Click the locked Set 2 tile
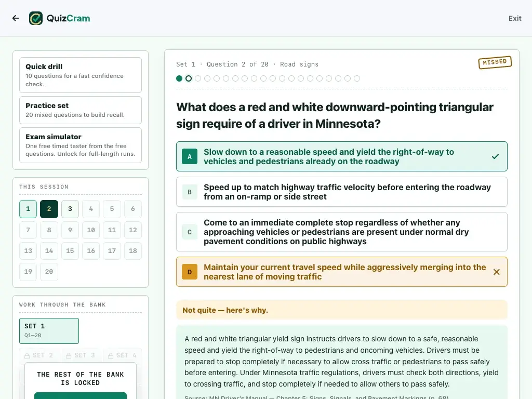Image resolution: width=532 pixels, height=399 pixels. pos(39,355)
